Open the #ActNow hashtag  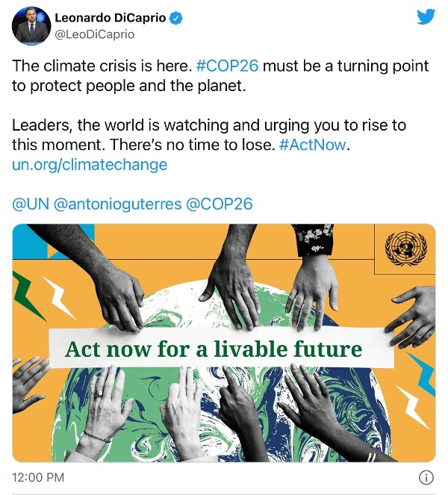click(313, 143)
